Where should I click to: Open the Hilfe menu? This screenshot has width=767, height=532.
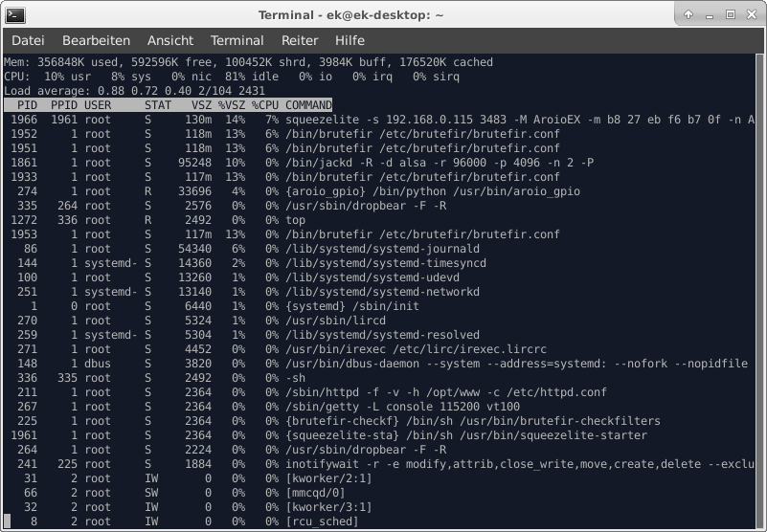click(350, 40)
